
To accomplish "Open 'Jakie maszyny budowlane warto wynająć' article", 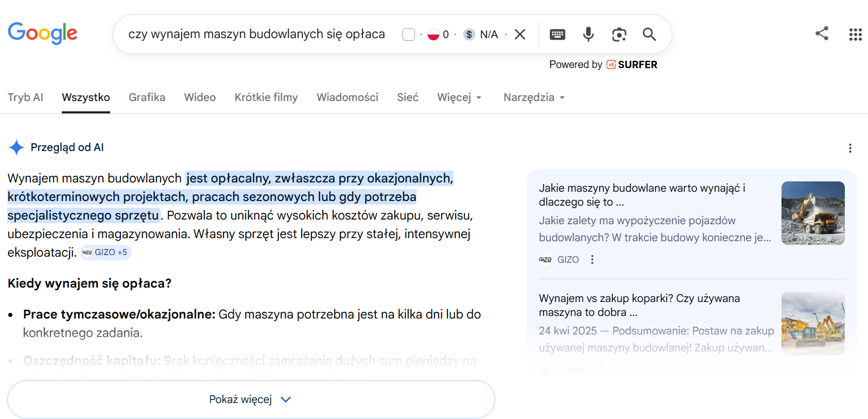I will pos(642,195).
